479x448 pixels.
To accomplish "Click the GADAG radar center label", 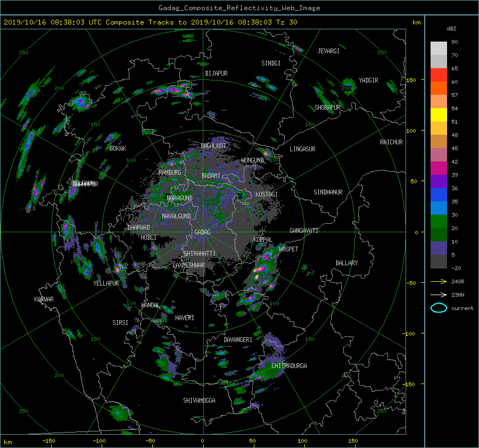I will pyautogui.click(x=202, y=232).
